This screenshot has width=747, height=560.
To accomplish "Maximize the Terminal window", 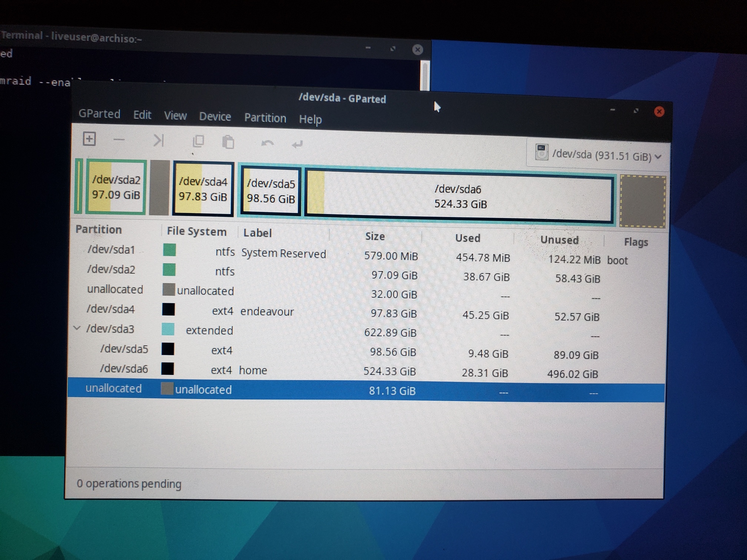I will pyautogui.click(x=393, y=49).
